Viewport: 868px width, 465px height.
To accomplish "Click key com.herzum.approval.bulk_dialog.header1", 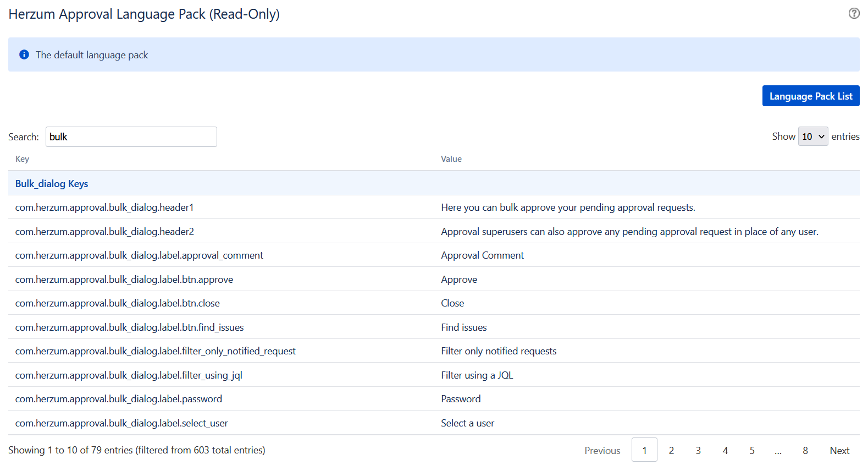I will tap(104, 207).
